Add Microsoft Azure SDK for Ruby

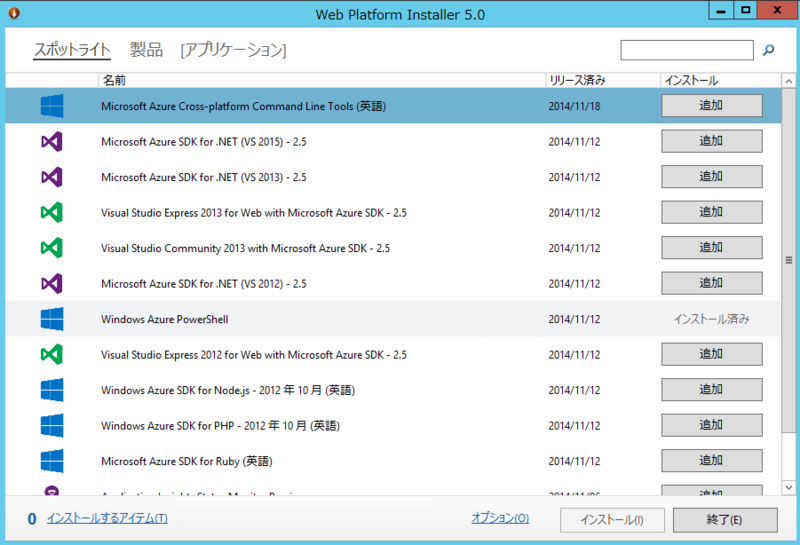(x=712, y=460)
